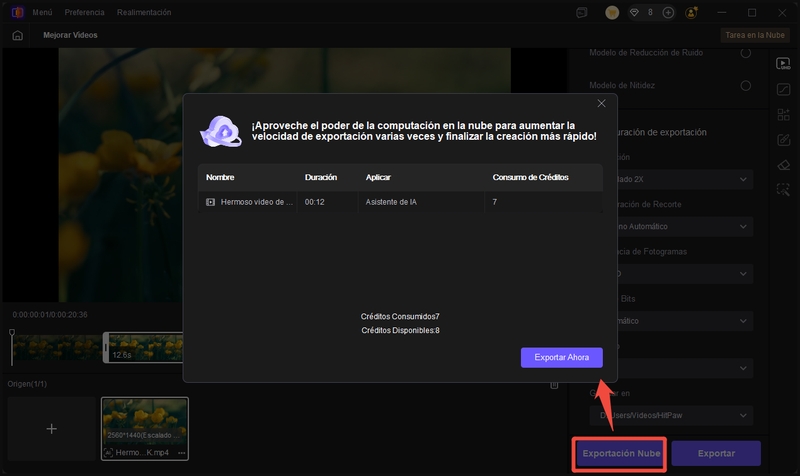Click the credits diamond icon
This screenshot has width=800, height=476.
tap(634, 13)
